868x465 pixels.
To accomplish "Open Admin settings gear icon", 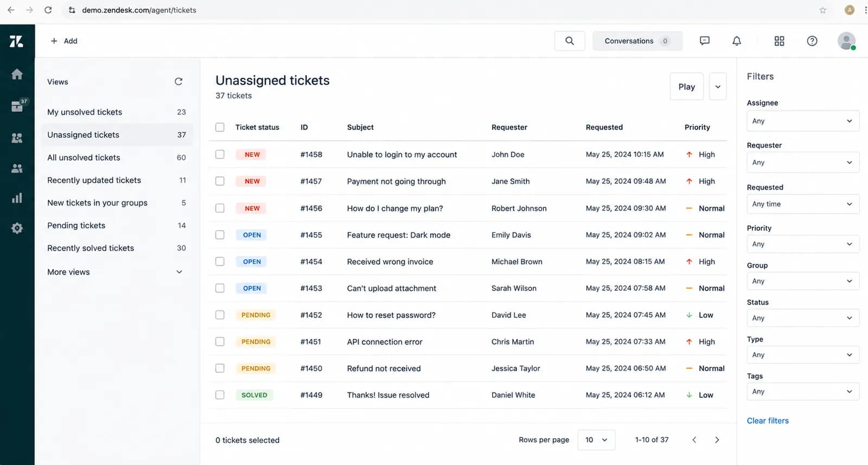I will point(17,228).
